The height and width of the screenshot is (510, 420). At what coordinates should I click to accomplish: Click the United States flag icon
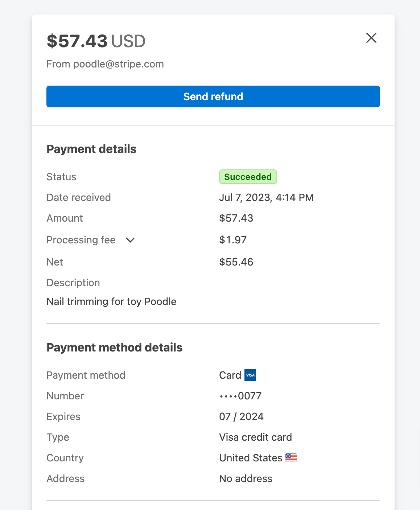pos(291,458)
